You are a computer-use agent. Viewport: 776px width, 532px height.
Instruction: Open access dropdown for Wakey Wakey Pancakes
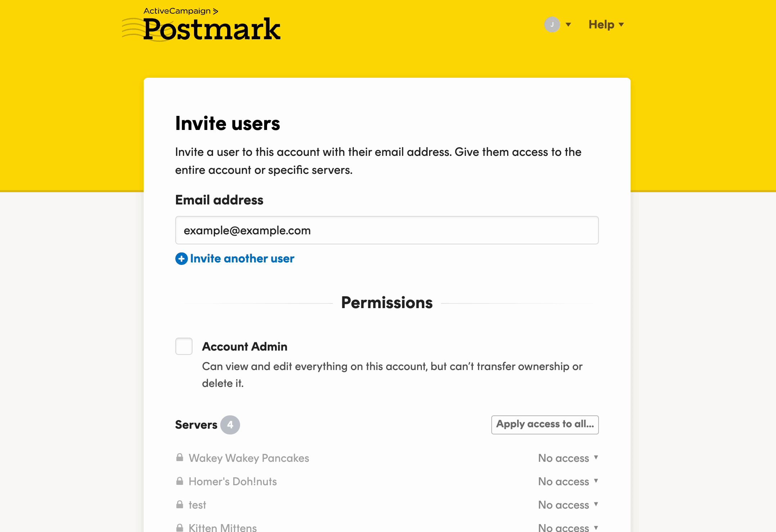point(568,458)
